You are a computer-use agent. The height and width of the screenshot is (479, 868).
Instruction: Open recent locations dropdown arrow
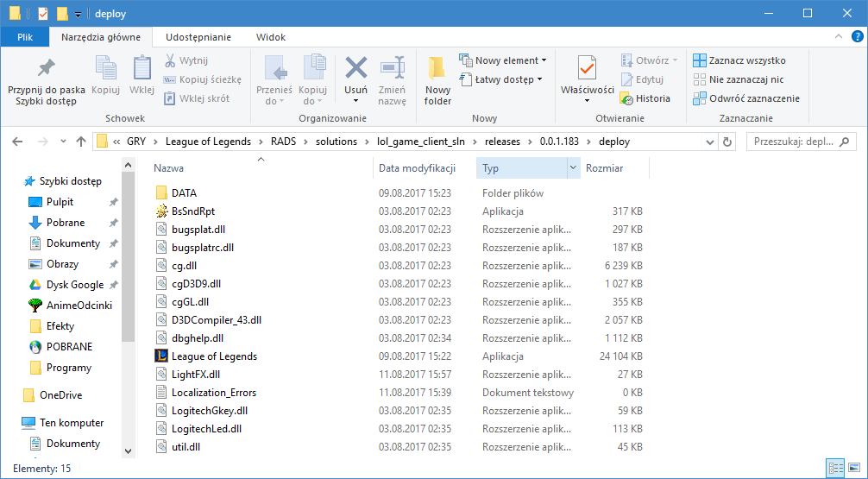[x=62, y=142]
